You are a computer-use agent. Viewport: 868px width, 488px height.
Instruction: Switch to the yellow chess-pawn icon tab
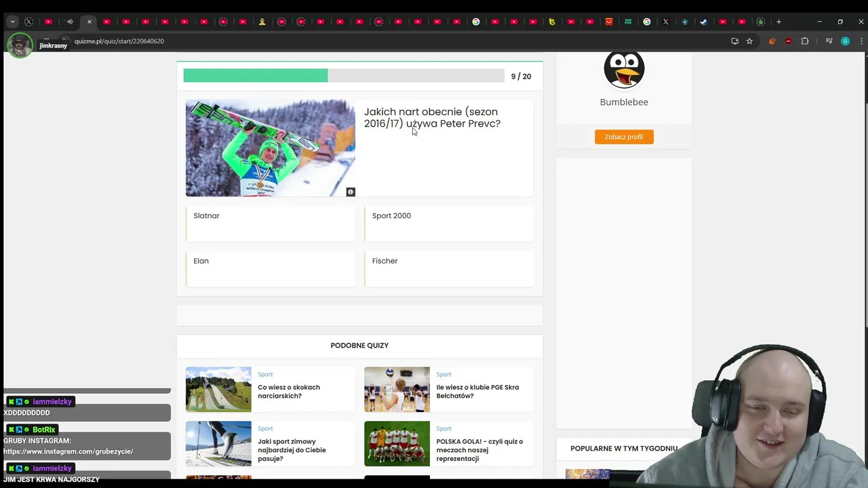[x=262, y=22]
